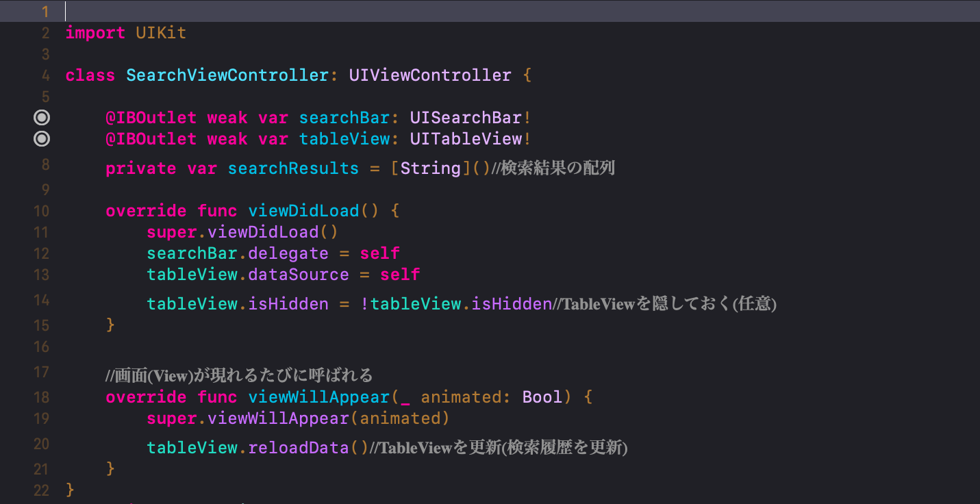Click the 'searchResults' variable name
The image size is (980, 504).
click(293, 168)
